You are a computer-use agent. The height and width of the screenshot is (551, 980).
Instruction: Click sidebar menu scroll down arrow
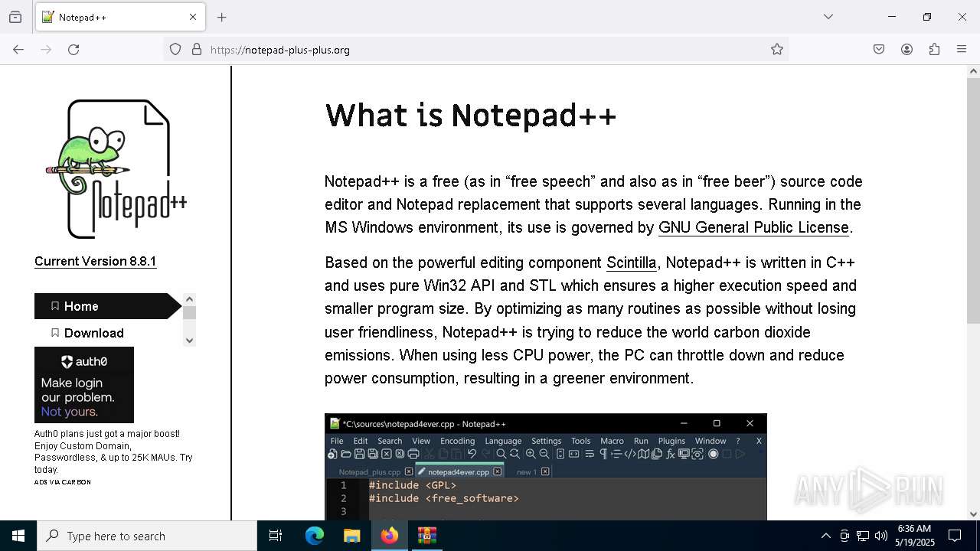pyautogui.click(x=190, y=341)
